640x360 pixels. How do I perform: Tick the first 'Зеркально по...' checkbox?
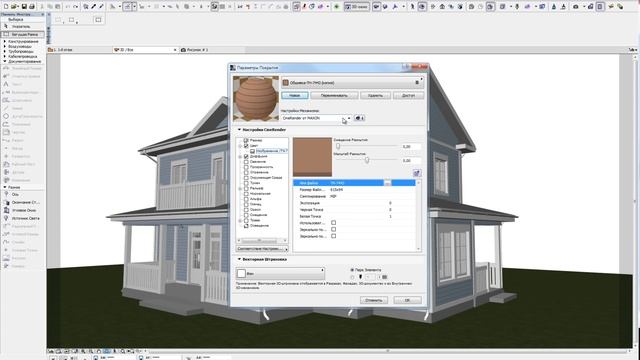click(333, 229)
